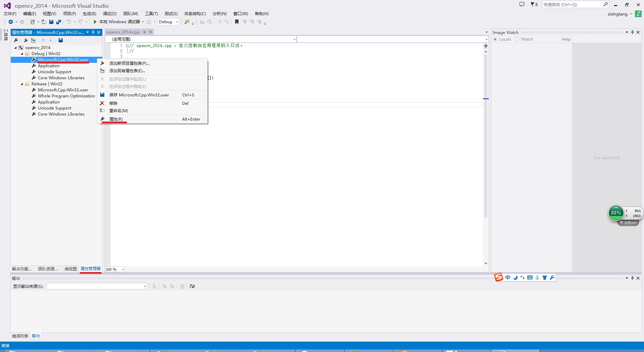This screenshot has height=352, width=644.
Task: Click the find in files icon
Action: (x=187, y=22)
